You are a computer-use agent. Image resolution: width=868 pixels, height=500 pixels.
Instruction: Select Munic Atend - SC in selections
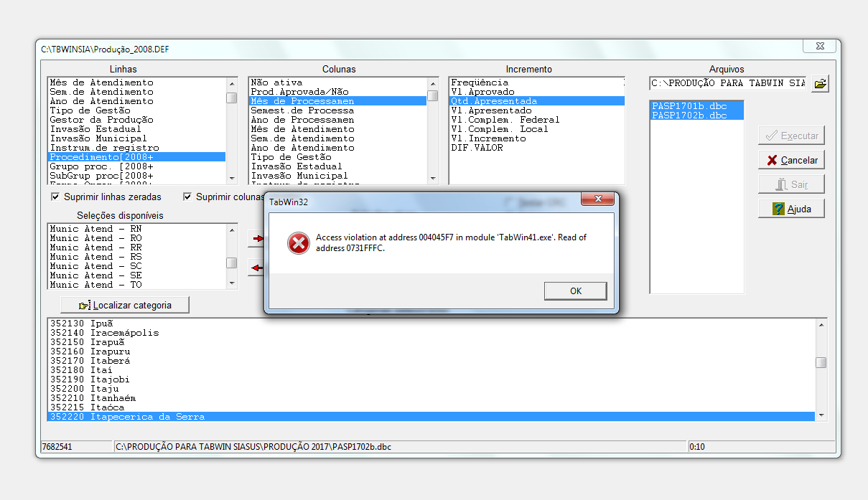[95, 266]
